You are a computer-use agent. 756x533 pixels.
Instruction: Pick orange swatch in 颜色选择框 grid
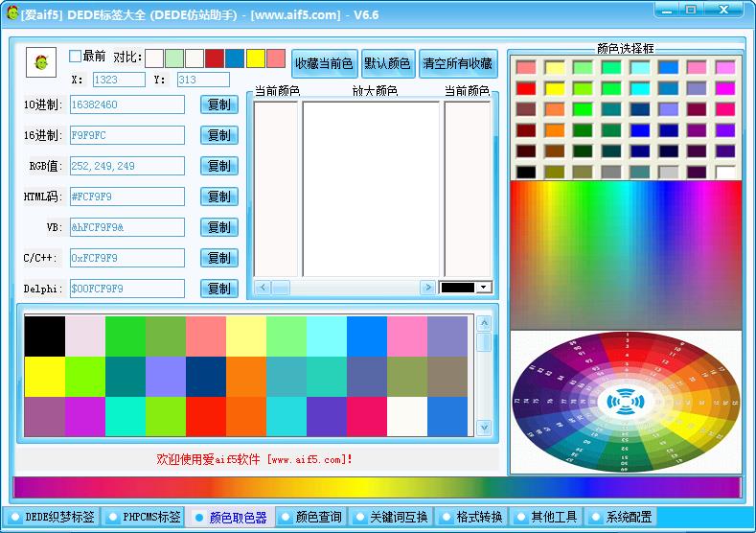[x=555, y=130]
